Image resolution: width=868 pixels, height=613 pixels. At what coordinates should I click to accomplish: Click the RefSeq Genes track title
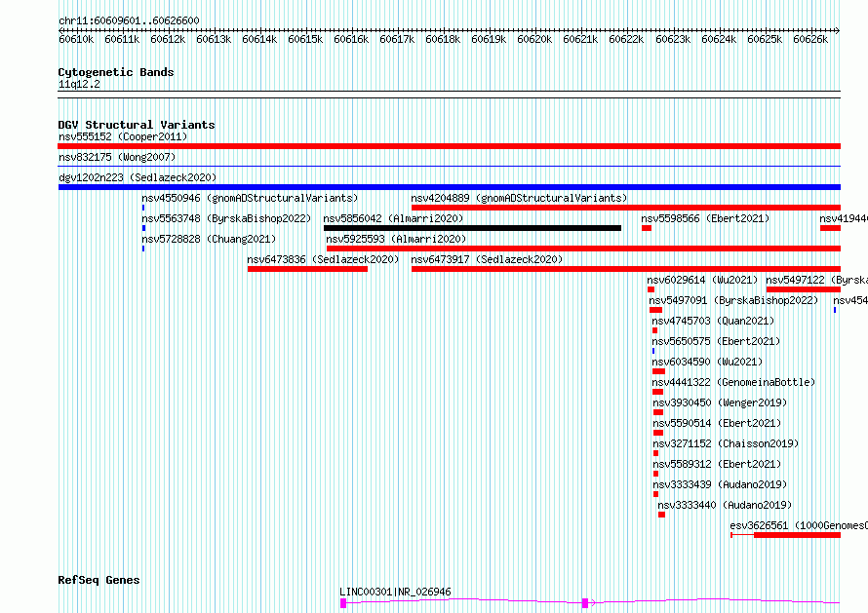pyautogui.click(x=99, y=581)
